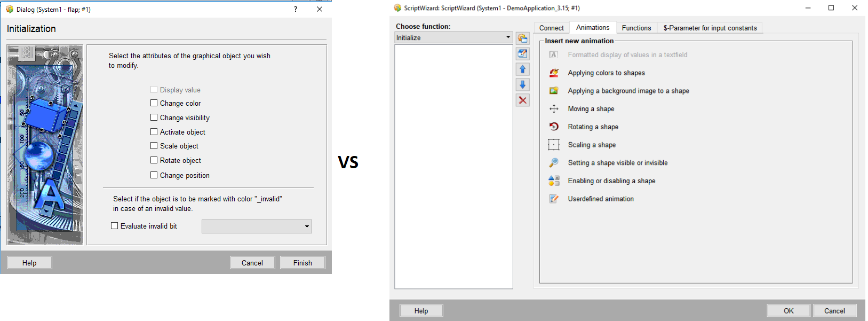
Task: Enable the 'Change color' checkbox
Action: click(154, 103)
